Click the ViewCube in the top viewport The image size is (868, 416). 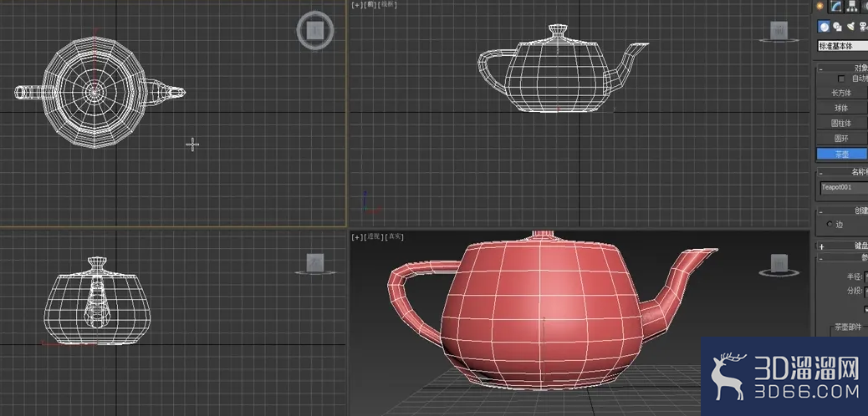[x=315, y=30]
